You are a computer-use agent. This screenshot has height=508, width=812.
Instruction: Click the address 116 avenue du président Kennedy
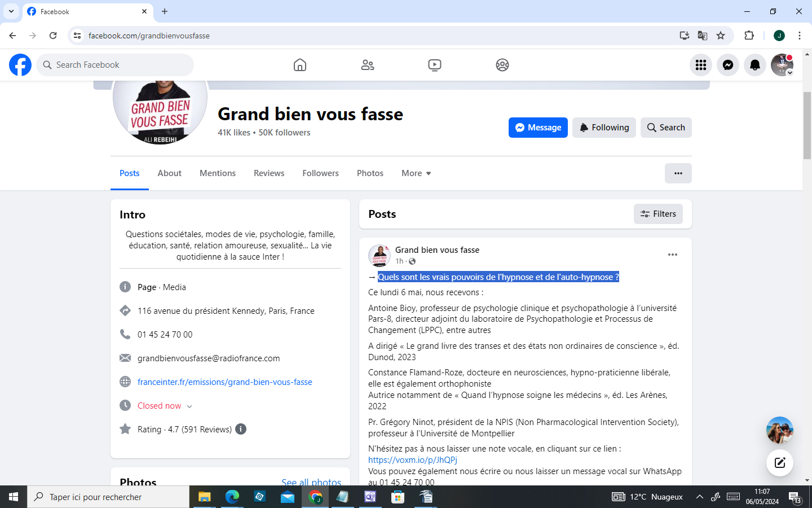226,311
